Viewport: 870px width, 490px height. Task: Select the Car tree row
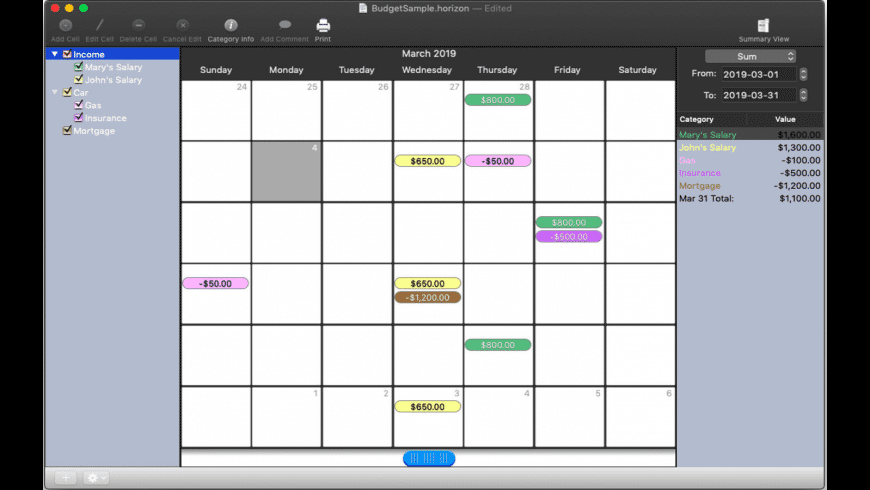(113, 93)
